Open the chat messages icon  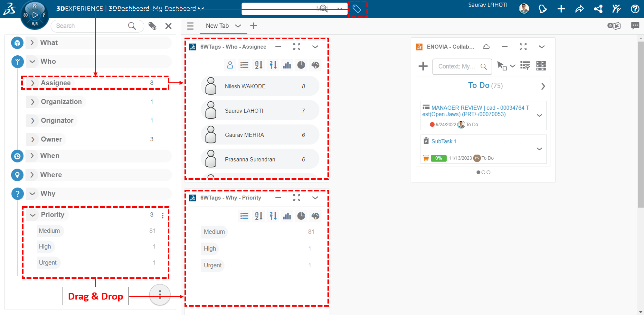635,26
